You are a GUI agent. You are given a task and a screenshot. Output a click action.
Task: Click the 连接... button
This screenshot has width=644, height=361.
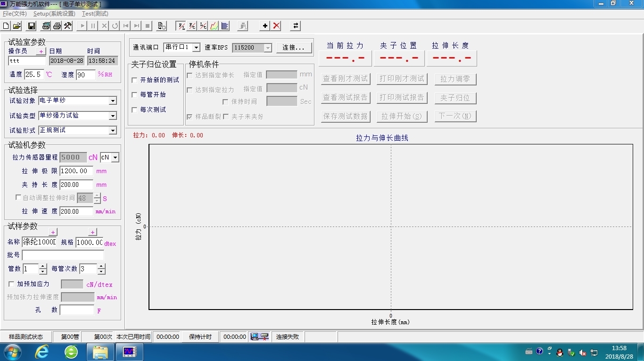[x=294, y=48]
